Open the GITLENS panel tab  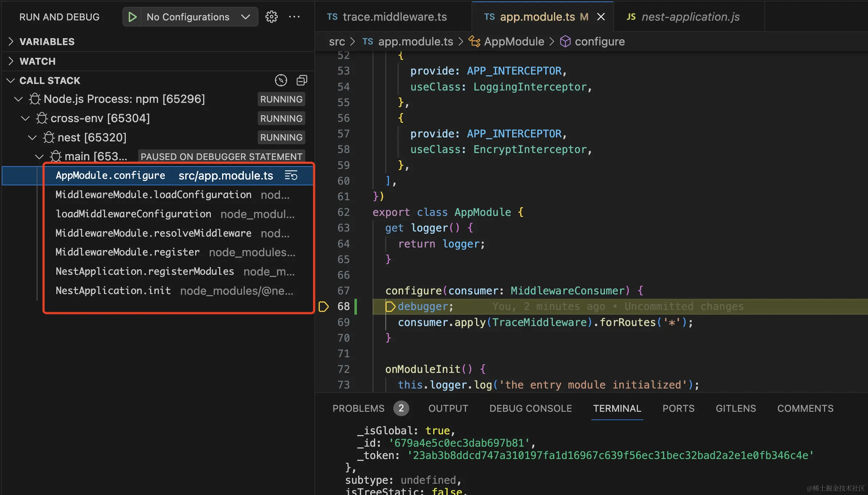tap(736, 409)
